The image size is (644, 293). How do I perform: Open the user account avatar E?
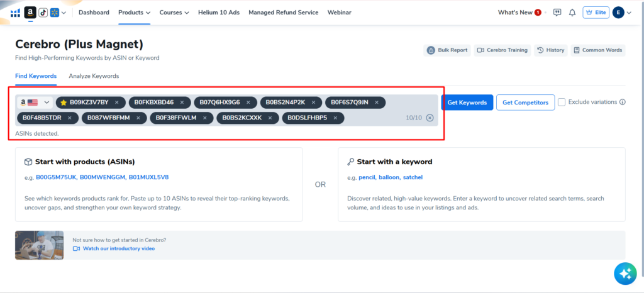(618, 13)
